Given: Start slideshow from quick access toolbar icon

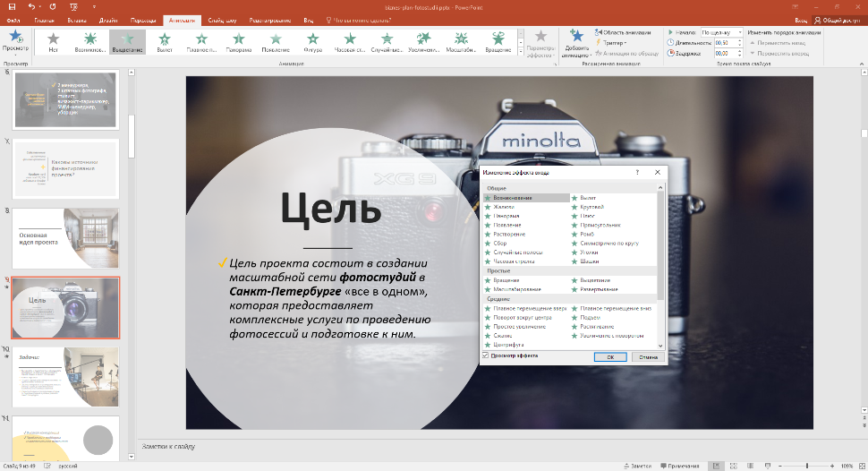Looking at the screenshot, I should coord(73,6).
